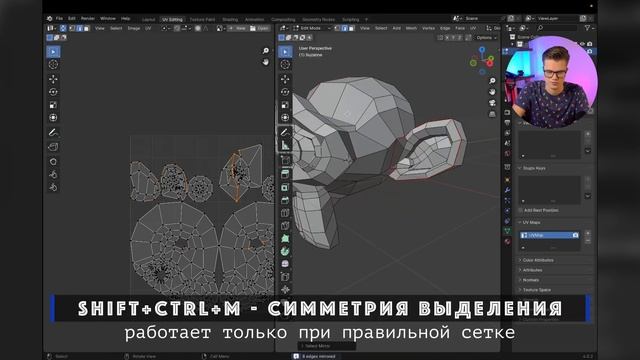The height and width of the screenshot is (360, 640).
Task: Add a new UV map with plus button
Action: point(588,233)
